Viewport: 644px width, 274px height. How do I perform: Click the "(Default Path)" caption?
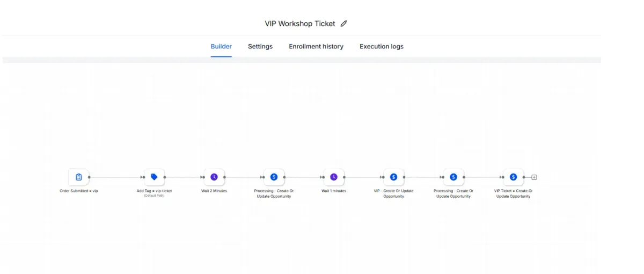[x=154, y=196]
